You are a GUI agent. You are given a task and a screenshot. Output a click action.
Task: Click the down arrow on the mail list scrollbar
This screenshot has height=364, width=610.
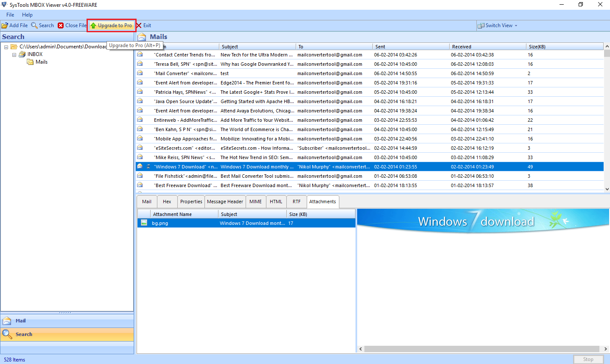point(607,190)
